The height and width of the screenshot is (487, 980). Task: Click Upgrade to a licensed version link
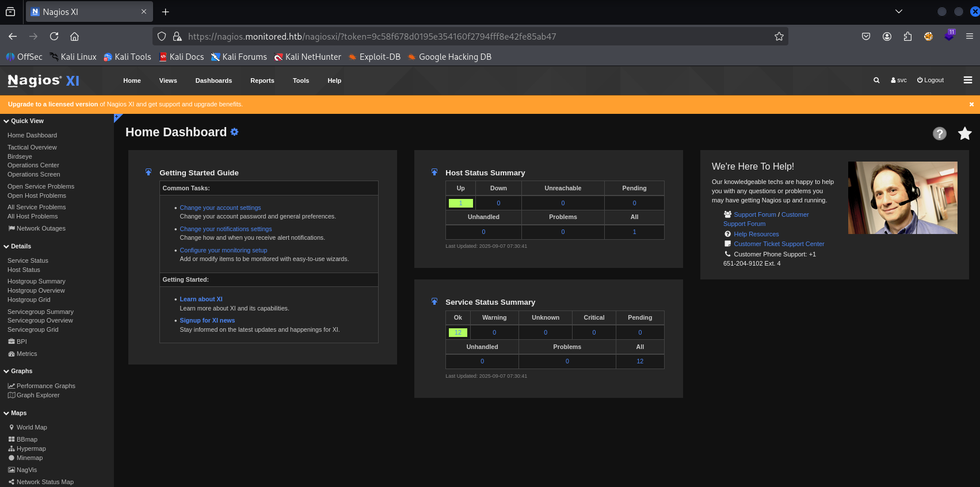click(x=53, y=104)
